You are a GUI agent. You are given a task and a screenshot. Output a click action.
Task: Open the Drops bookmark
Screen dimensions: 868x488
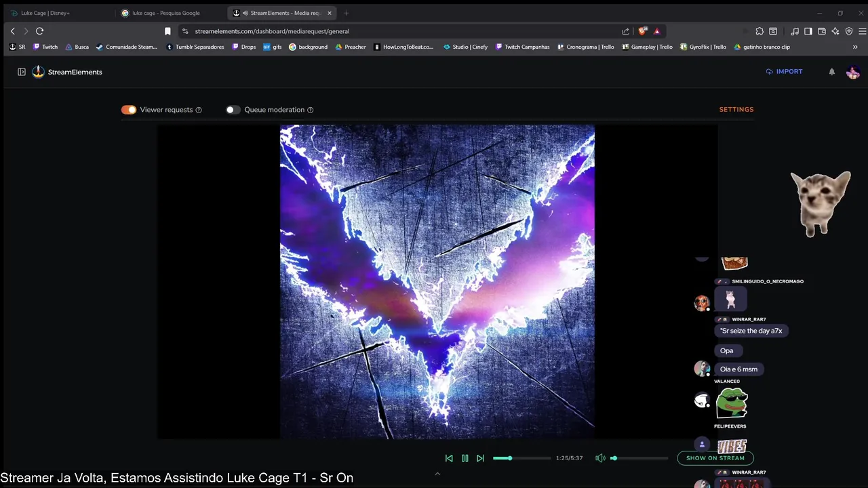(243, 47)
